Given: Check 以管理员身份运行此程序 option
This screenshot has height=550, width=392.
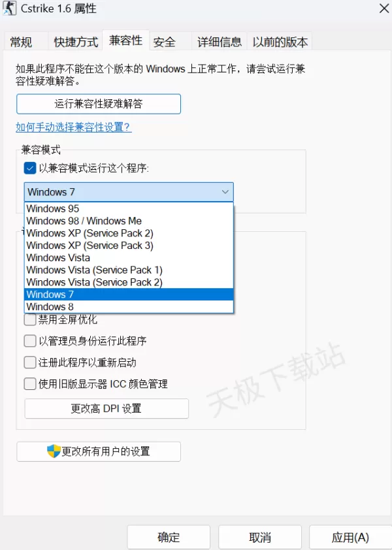Looking at the screenshot, I should point(30,341).
